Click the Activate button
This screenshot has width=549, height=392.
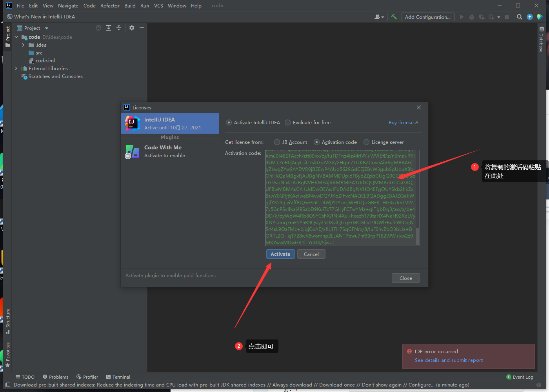(280, 254)
